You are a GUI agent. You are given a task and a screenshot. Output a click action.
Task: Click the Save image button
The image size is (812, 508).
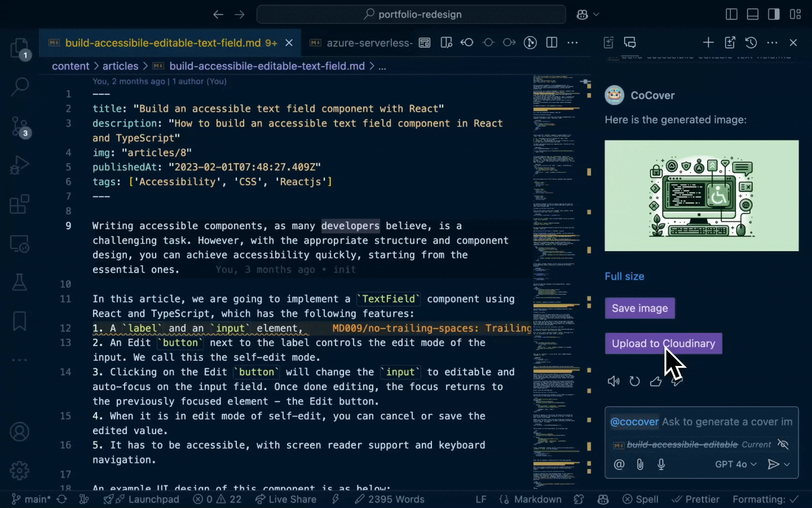point(640,309)
